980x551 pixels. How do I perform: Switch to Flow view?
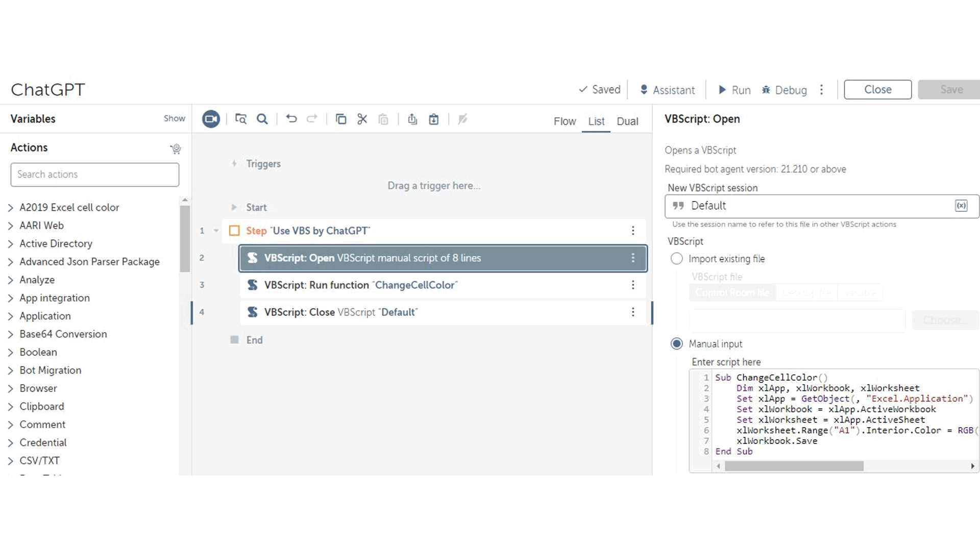[565, 121]
